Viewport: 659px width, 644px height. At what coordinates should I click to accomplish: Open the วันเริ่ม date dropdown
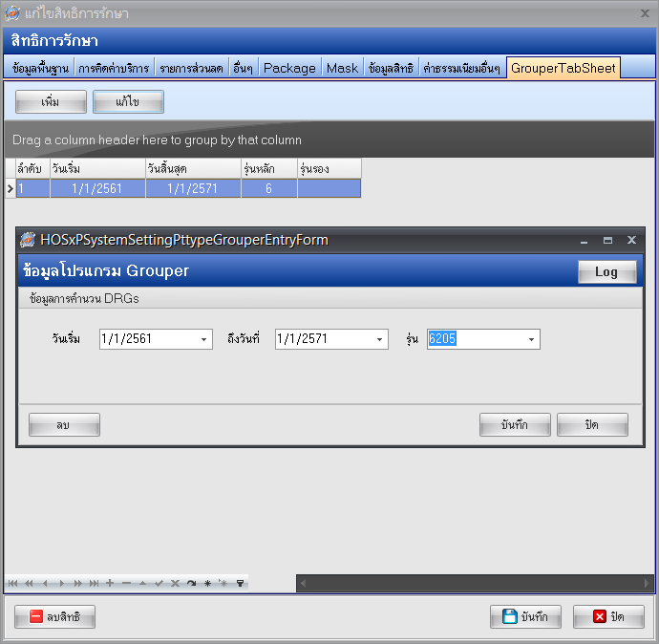[204, 339]
